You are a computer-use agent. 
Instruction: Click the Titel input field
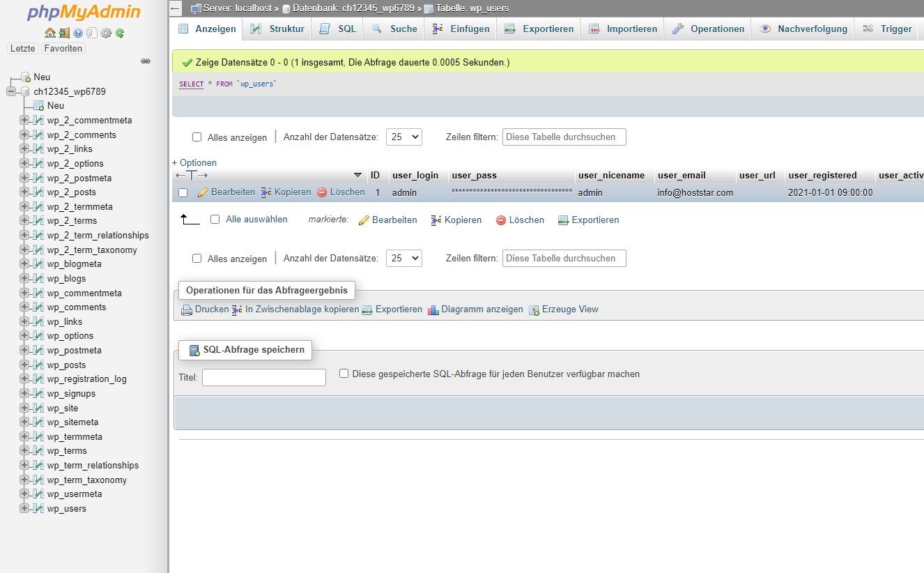click(x=264, y=377)
